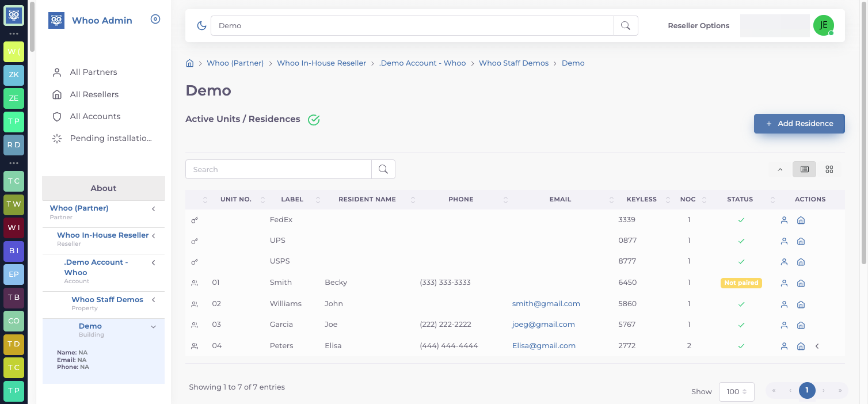868x404 pixels.
Task: Sort table by Keyless column
Action: 641,199
